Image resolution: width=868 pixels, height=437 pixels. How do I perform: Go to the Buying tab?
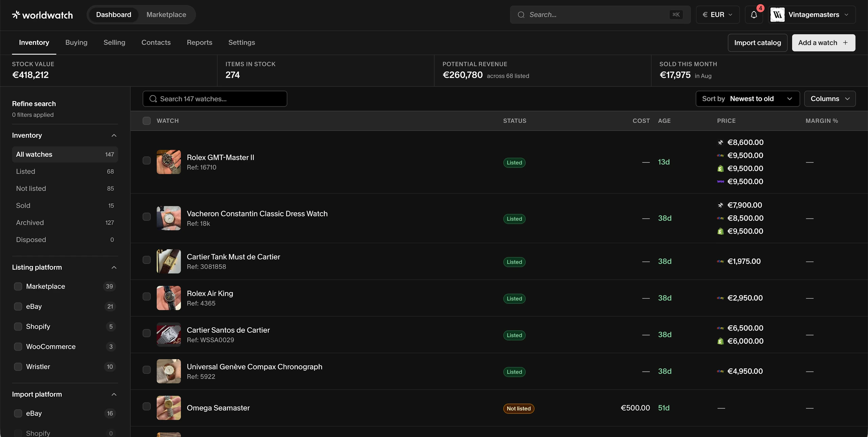(x=76, y=43)
